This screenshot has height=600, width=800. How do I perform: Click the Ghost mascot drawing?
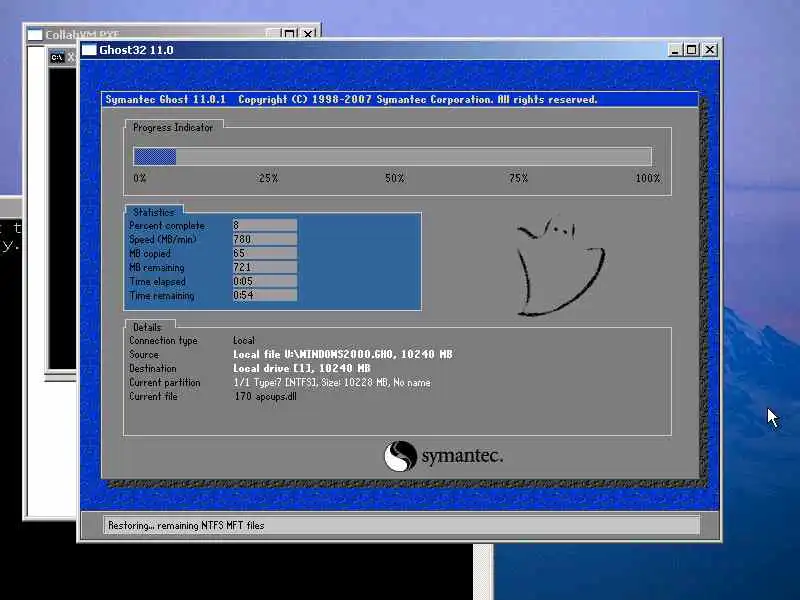[560, 267]
